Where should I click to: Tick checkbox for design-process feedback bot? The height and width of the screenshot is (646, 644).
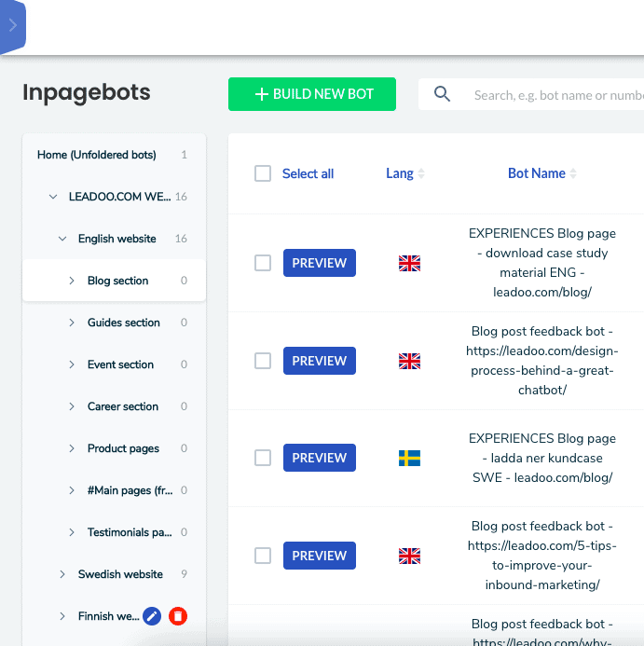[x=263, y=361]
